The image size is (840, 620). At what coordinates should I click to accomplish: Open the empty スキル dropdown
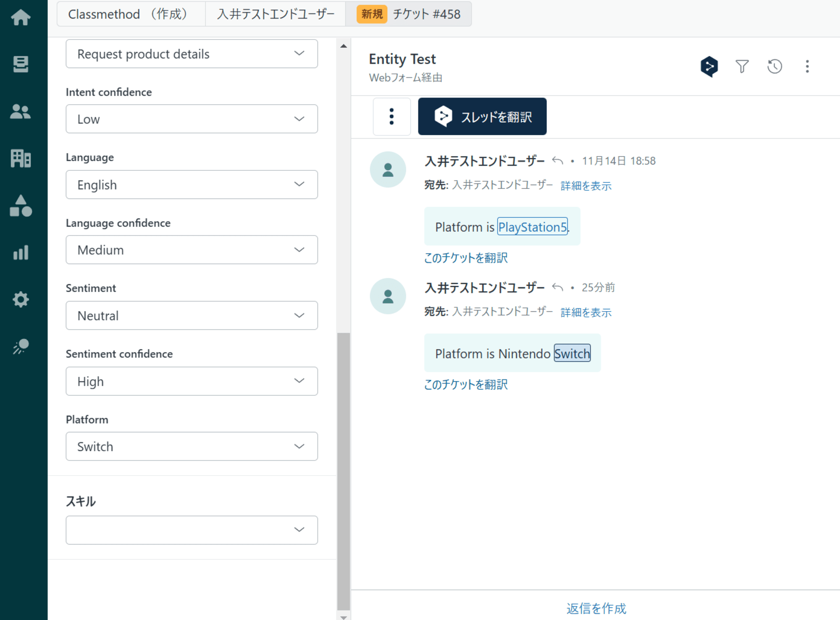pos(192,530)
